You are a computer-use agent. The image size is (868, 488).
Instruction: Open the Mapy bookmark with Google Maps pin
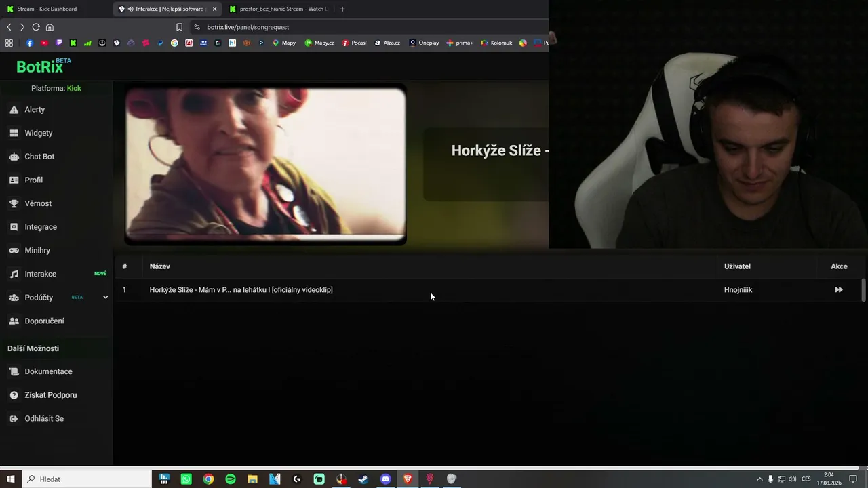coord(284,43)
